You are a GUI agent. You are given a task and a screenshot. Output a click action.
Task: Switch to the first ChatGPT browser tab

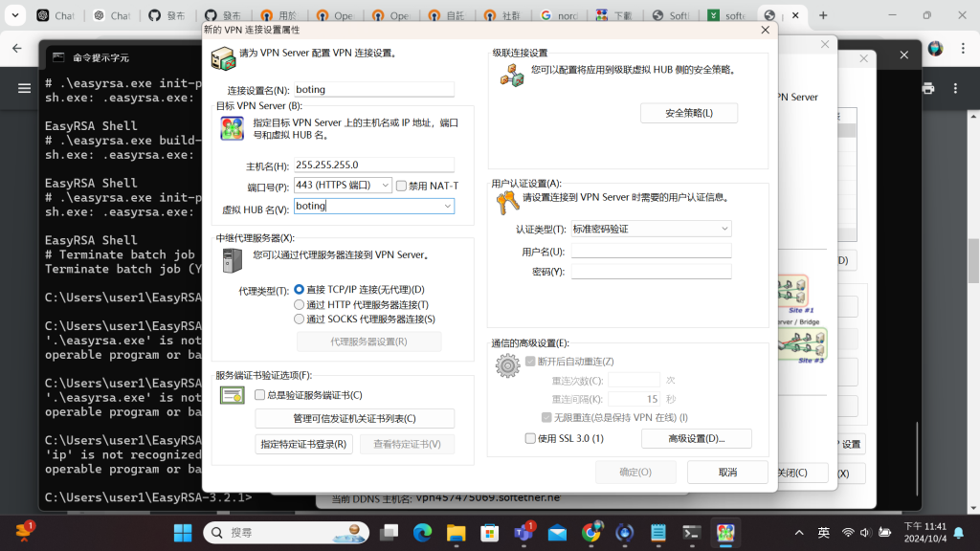tap(56, 15)
